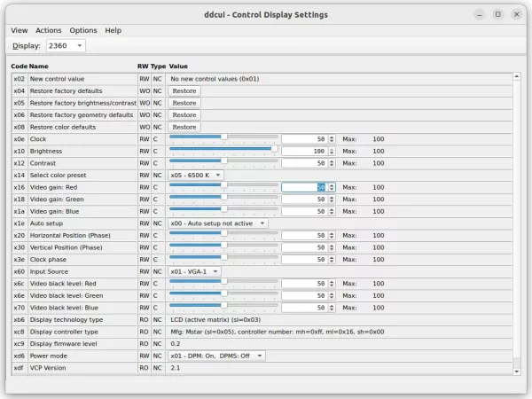The height and width of the screenshot is (399, 532).
Task: Open the Select color preset dropdown
Action: point(196,176)
